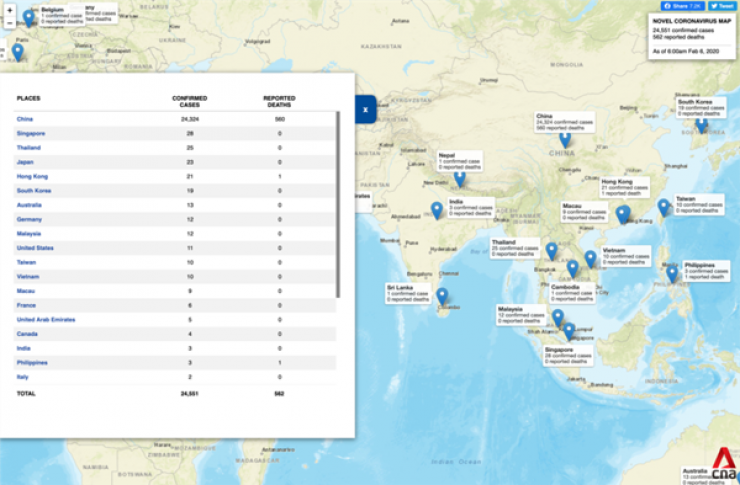
Task: Click United Arab Emirates in the list
Action: pos(46,319)
